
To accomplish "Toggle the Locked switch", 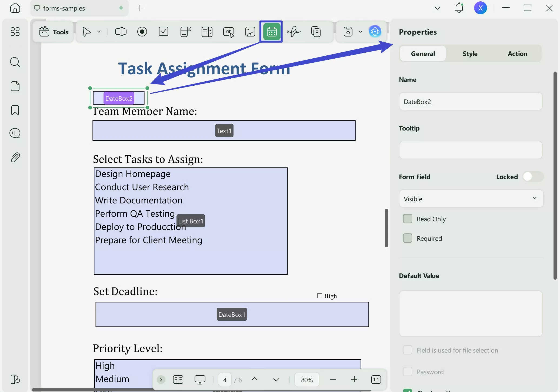I will click(x=532, y=177).
